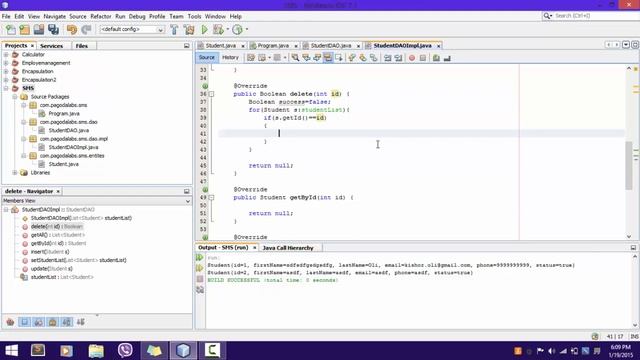Screen dimensions: 640x360
Task: Click the editor scroll up arrow
Action: 629,68
